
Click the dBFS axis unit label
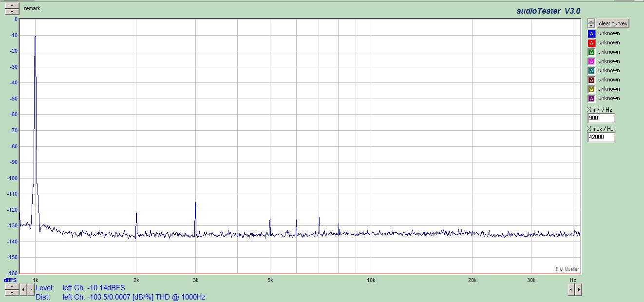[x=11, y=281]
